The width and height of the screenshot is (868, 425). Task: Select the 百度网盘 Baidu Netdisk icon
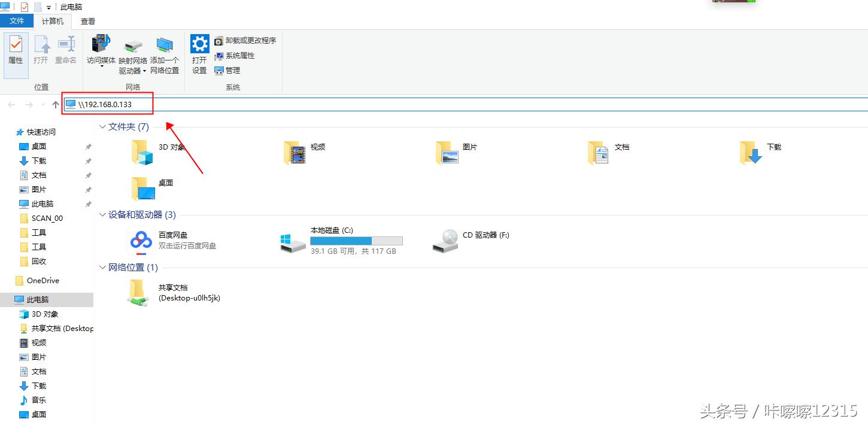point(142,241)
